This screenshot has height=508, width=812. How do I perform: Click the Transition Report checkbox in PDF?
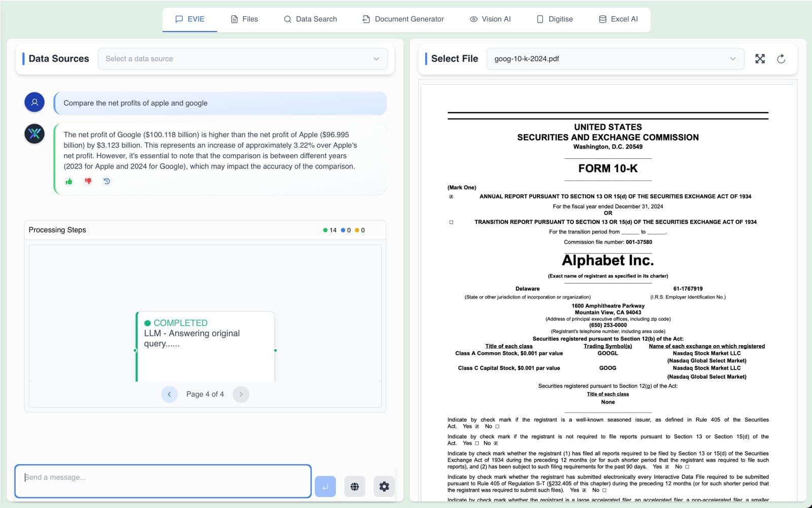coord(451,222)
